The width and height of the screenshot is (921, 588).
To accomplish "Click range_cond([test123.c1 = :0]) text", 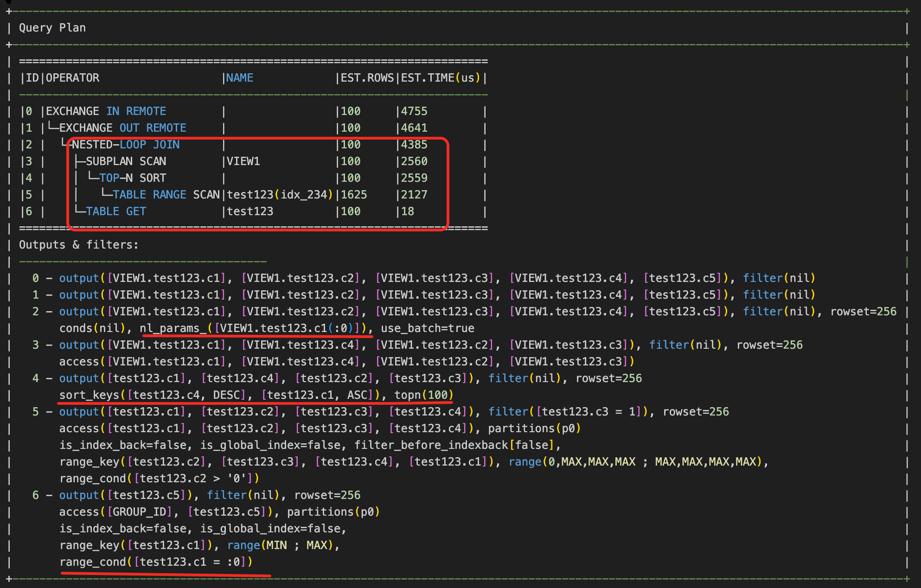I will (x=156, y=562).
